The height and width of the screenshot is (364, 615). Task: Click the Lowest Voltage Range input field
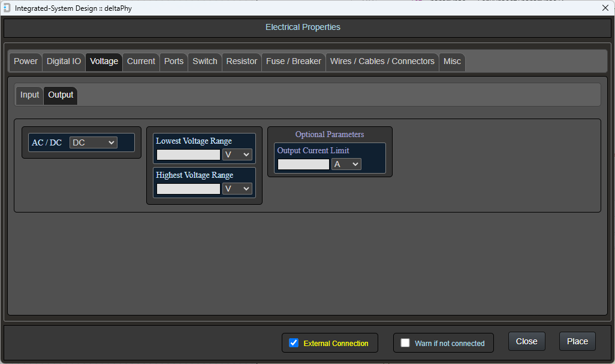[x=188, y=154]
